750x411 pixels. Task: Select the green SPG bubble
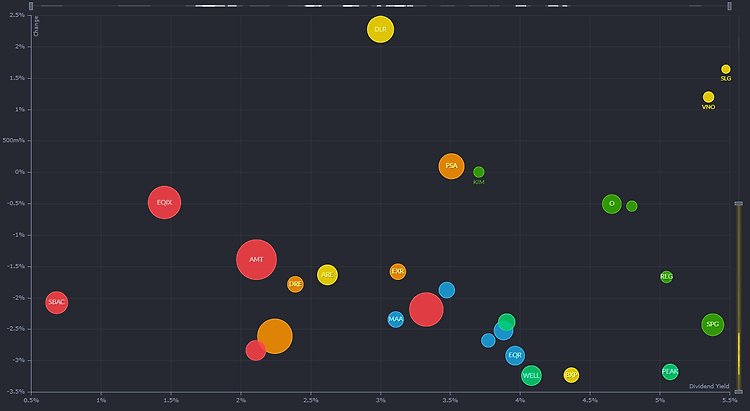713,324
